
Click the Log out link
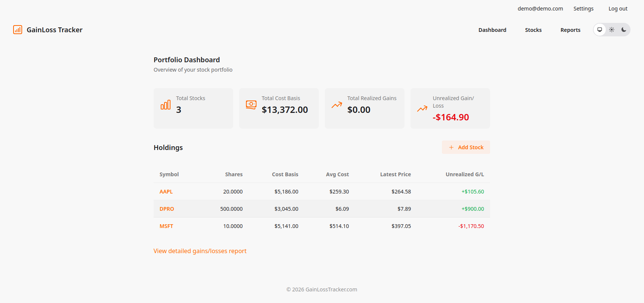click(x=618, y=9)
